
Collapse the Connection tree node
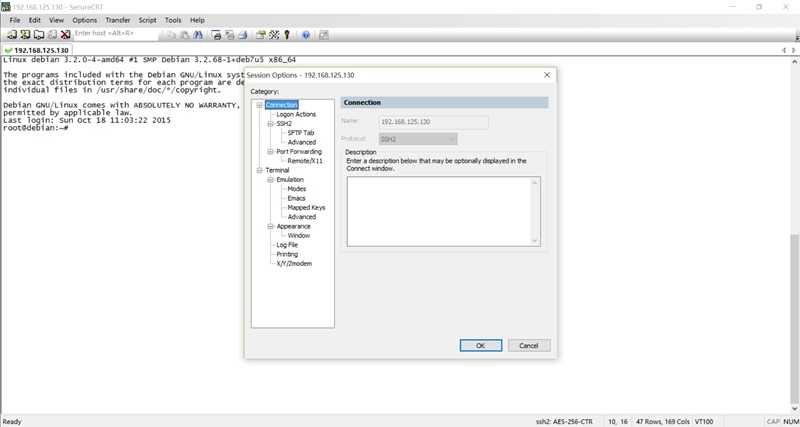pyautogui.click(x=259, y=105)
